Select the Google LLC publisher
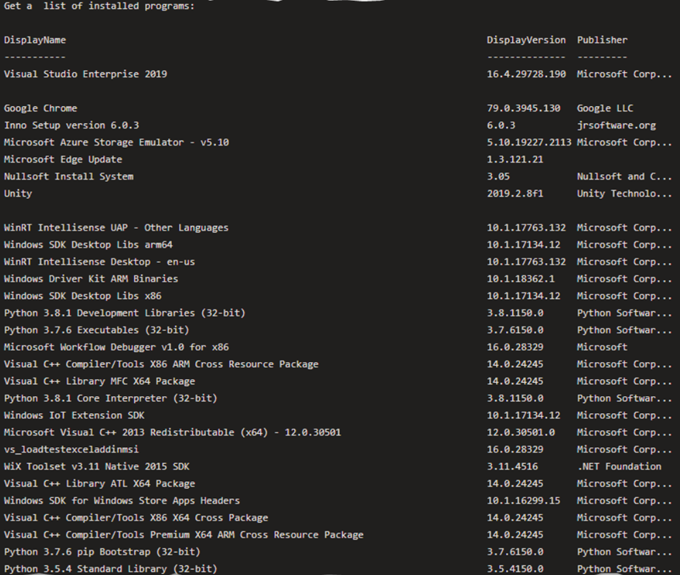The width and height of the screenshot is (680, 575). (x=605, y=108)
